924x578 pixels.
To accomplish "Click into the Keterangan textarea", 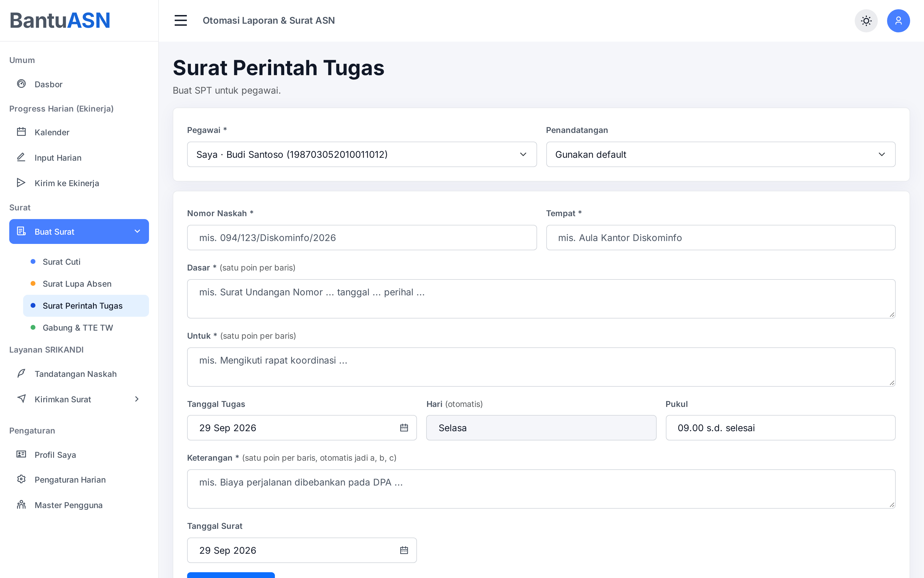I will [541, 489].
